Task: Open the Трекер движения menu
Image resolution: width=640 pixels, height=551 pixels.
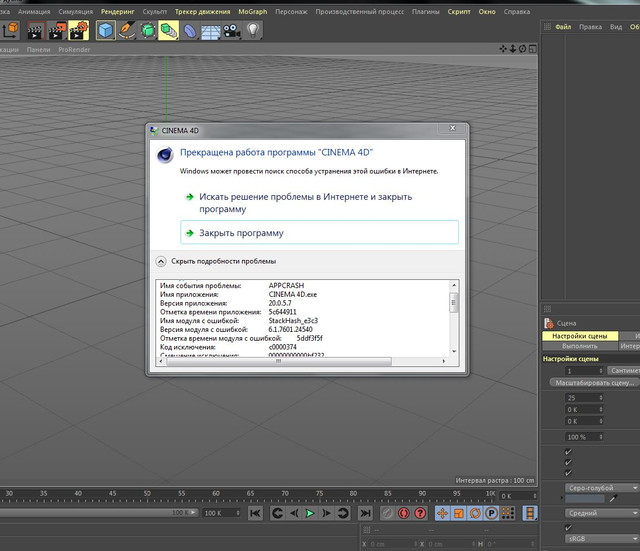Action: (x=202, y=12)
